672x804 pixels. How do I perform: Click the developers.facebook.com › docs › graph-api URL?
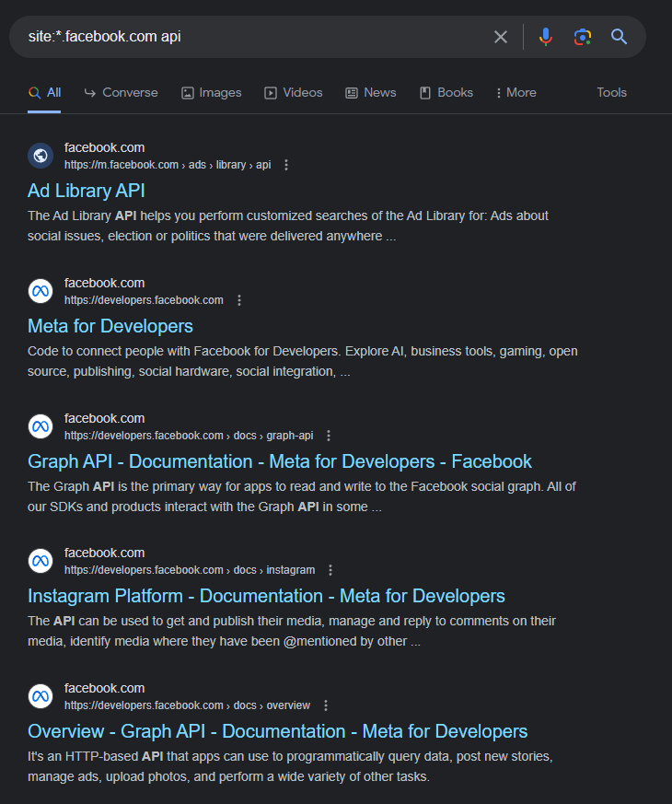click(x=189, y=436)
